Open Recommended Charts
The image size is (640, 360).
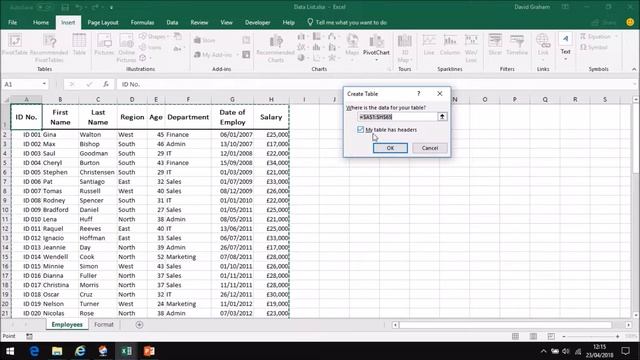coord(276,48)
